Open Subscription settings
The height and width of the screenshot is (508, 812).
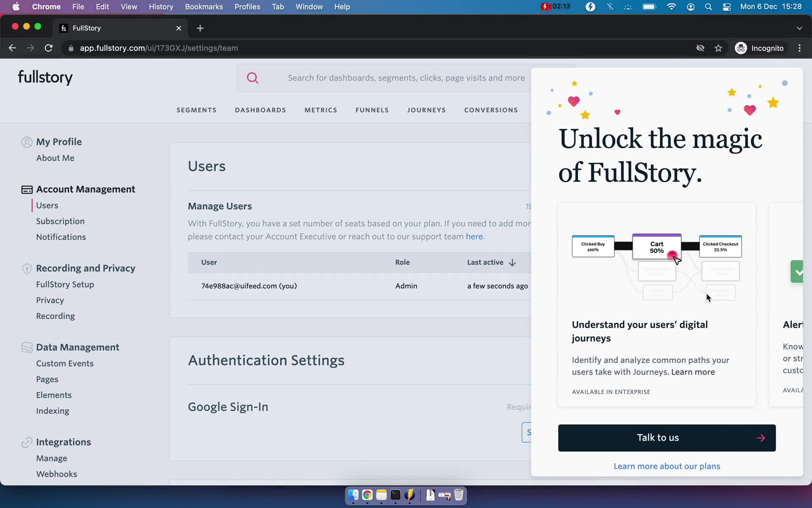pos(60,221)
